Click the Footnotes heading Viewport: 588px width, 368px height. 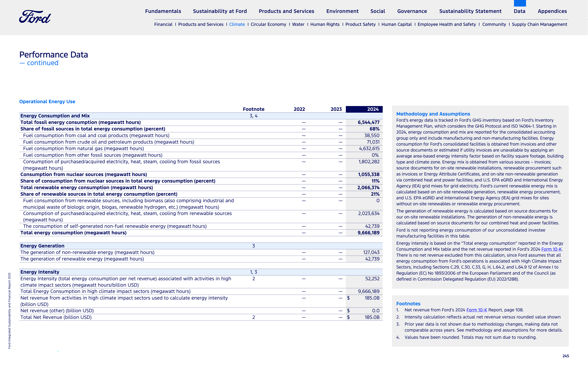coord(408,304)
